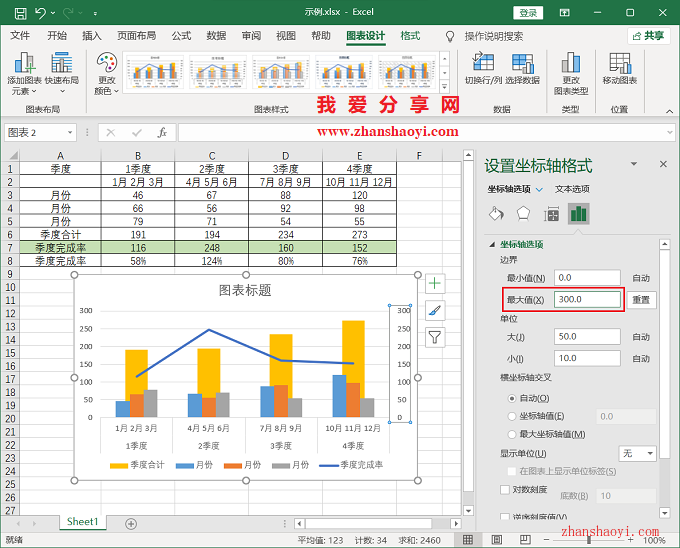Click the Insert Function fx icon

162,133
